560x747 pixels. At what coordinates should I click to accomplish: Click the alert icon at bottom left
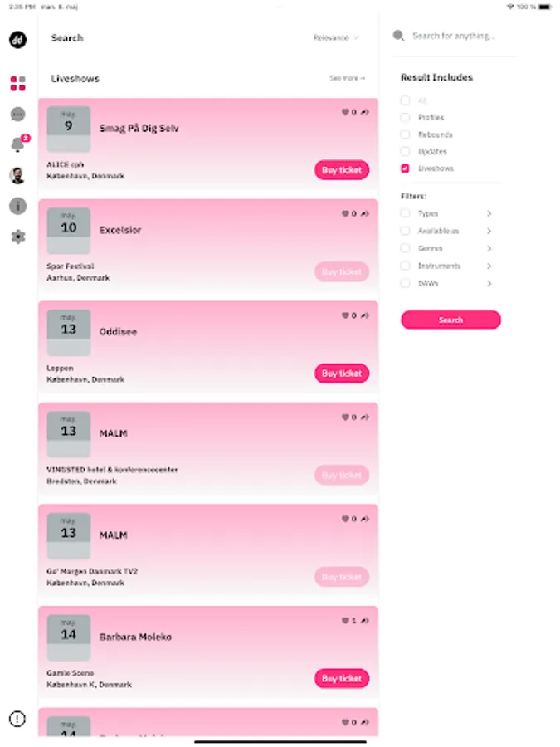click(x=17, y=719)
